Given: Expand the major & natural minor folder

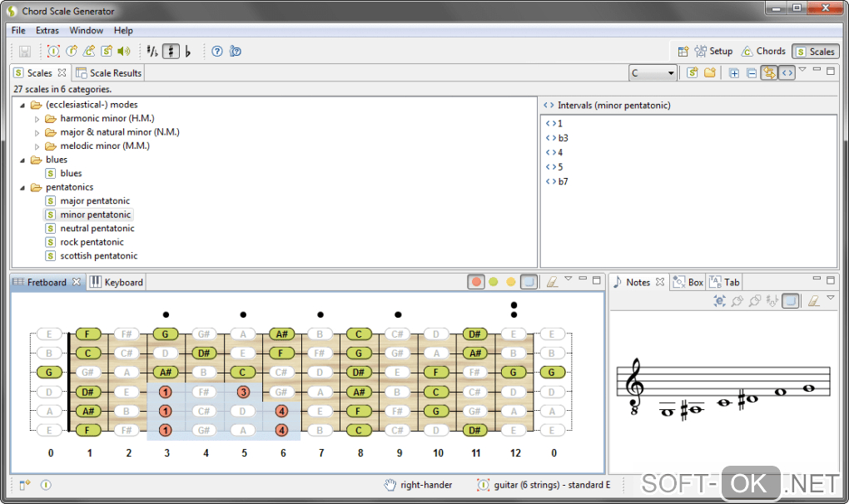Looking at the screenshot, I should [x=37, y=132].
